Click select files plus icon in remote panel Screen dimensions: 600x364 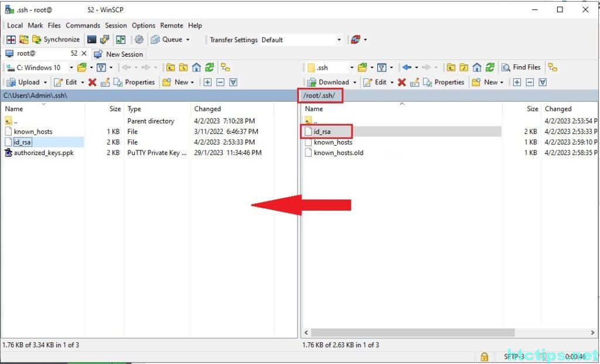click(517, 82)
